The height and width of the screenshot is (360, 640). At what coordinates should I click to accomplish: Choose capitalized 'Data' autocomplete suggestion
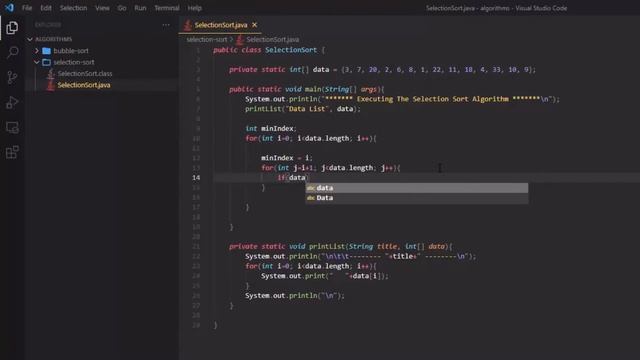pyautogui.click(x=417, y=198)
